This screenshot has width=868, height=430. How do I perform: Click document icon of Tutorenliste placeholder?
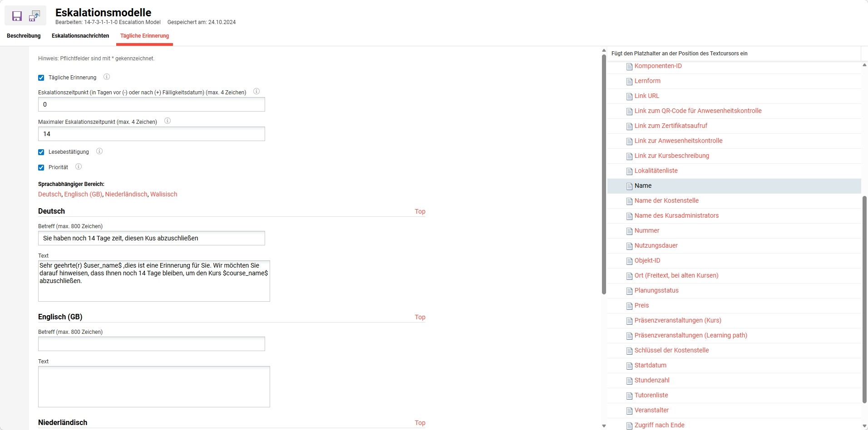(x=629, y=396)
